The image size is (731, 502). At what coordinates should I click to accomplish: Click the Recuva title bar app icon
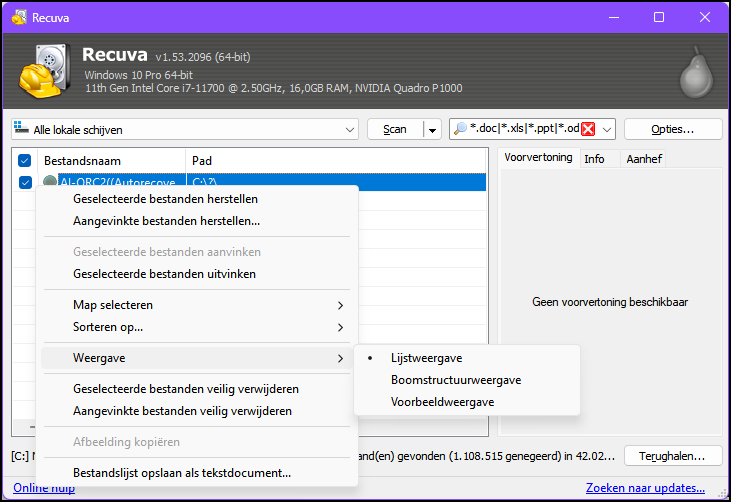(x=19, y=17)
